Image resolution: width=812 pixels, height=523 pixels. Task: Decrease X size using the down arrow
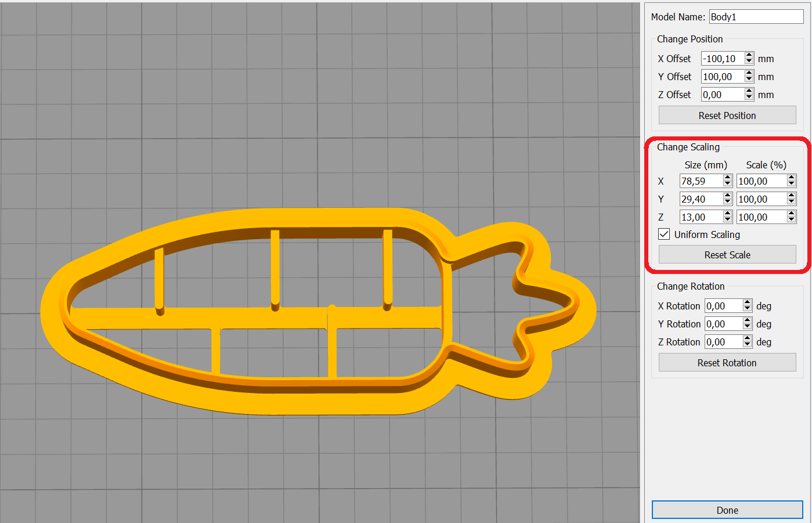pos(728,185)
